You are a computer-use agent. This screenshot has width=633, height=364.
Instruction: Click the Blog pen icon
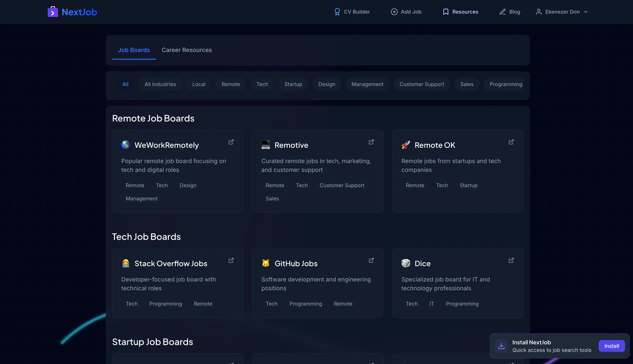click(x=502, y=11)
